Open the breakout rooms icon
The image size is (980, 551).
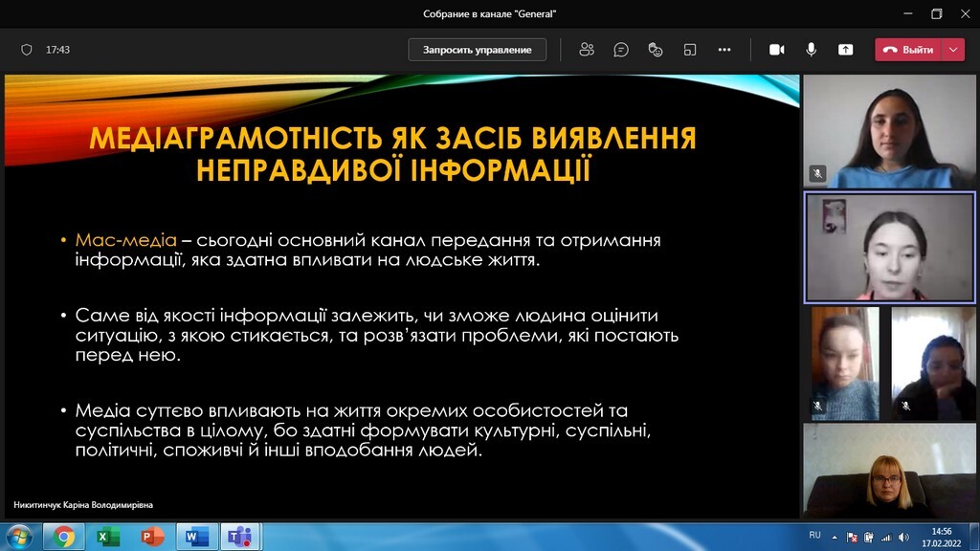(690, 50)
